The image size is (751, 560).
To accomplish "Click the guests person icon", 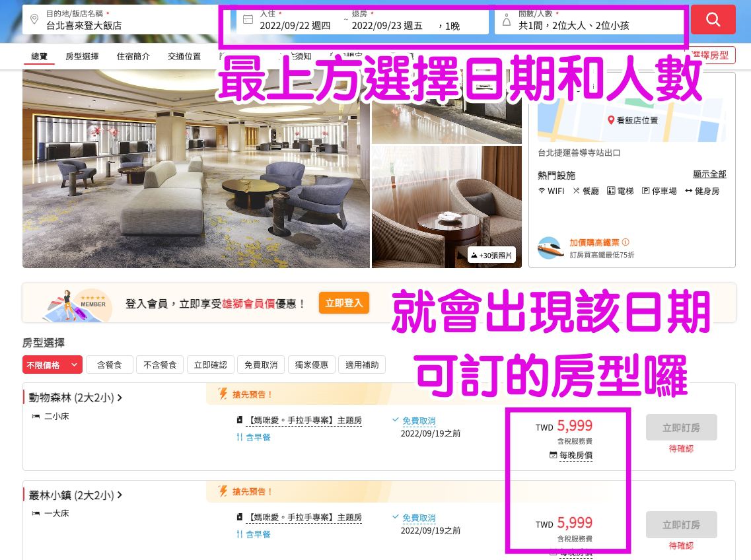I will coord(506,20).
